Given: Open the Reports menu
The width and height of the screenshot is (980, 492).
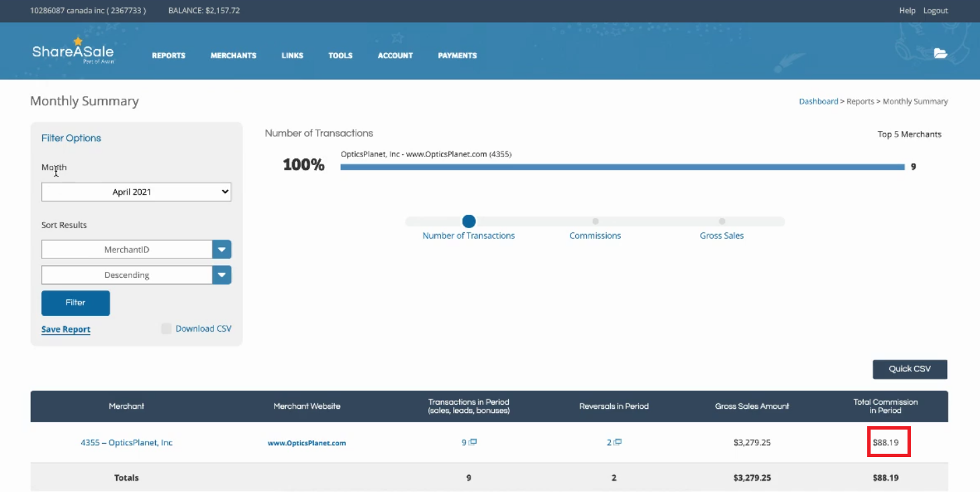Looking at the screenshot, I should tap(168, 56).
